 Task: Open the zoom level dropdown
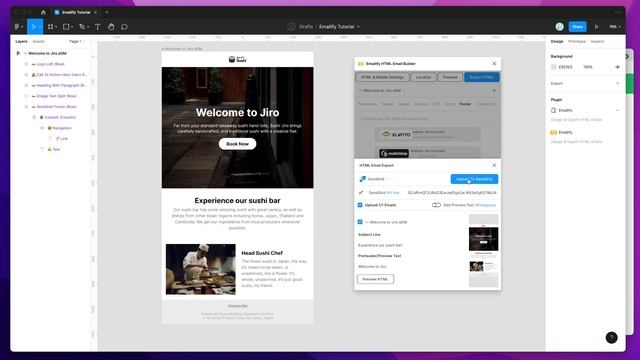(x=615, y=27)
